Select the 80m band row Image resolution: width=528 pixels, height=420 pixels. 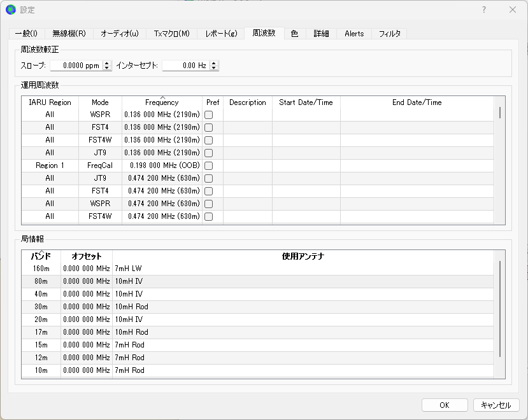[x=257, y=281]
